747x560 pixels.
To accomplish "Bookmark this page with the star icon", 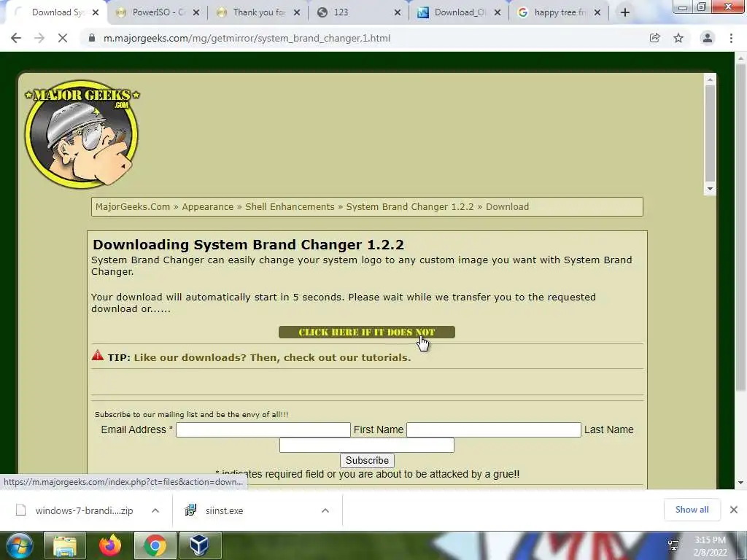I will pos(678,38).
